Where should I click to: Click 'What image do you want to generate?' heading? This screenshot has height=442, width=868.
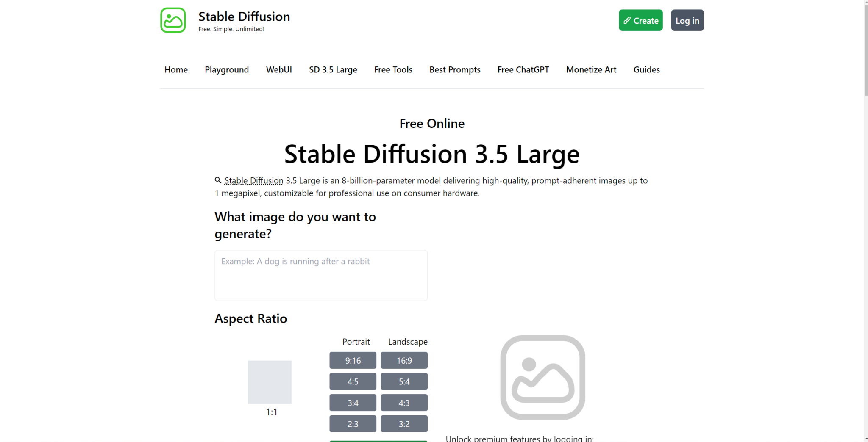[295, 225]
